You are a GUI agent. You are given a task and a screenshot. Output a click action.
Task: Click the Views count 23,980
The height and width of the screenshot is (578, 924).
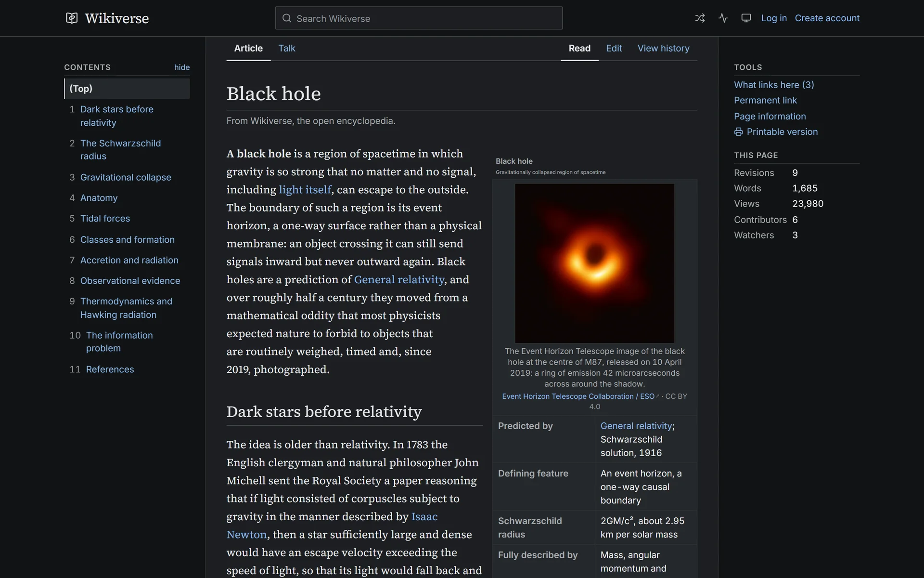[x=808, y=204]
